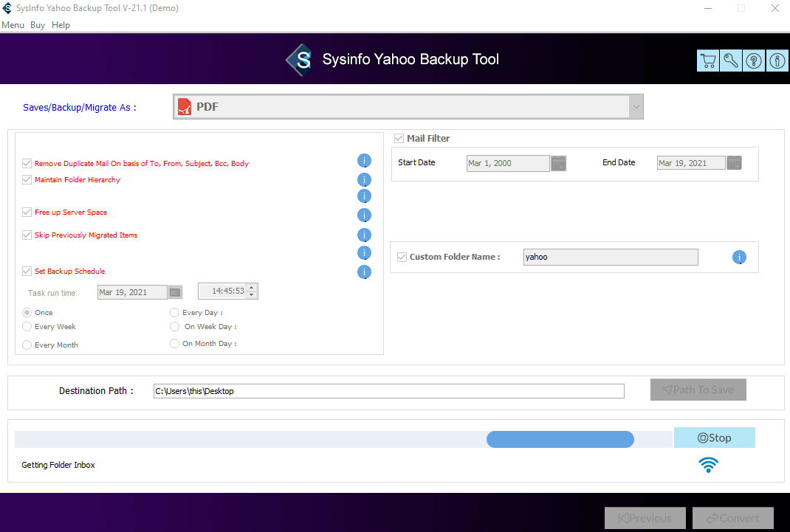The image size is (790, 532).
Task: Open the Buy menu
Action: click(38, 25)
